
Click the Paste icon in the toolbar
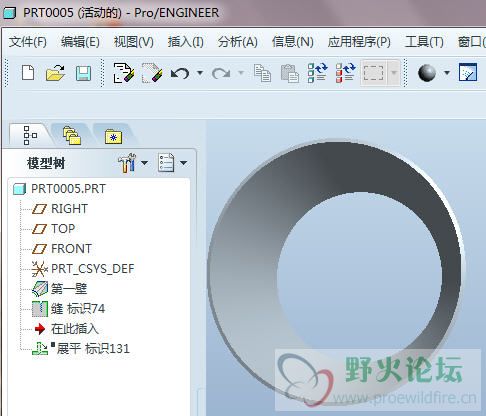click(x=290, y=73)
